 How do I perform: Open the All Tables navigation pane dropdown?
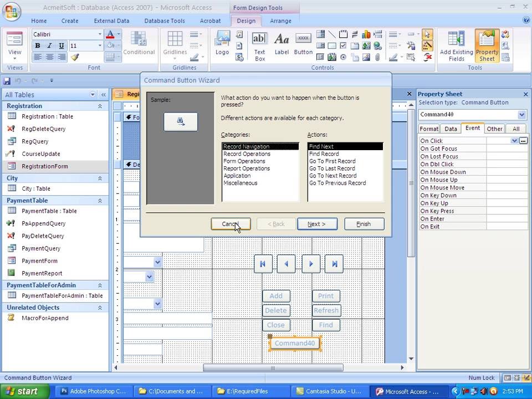93,94
